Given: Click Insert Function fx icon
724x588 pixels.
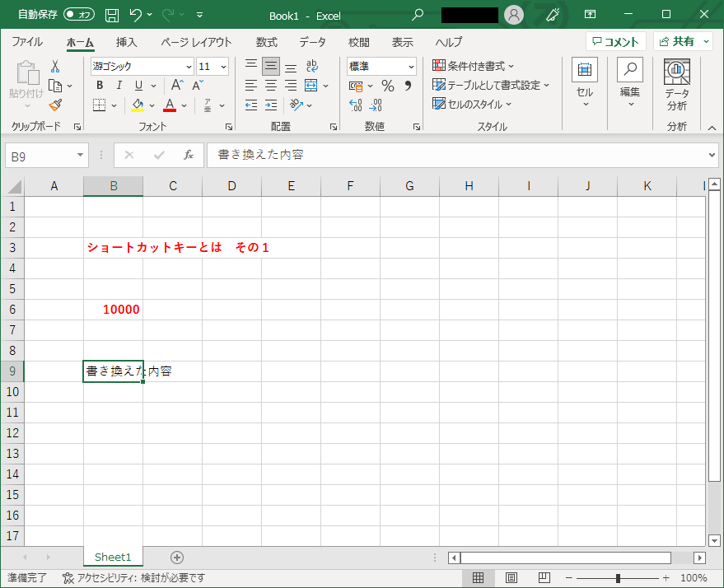Looking at the screenshot, I should click(189, 155).
